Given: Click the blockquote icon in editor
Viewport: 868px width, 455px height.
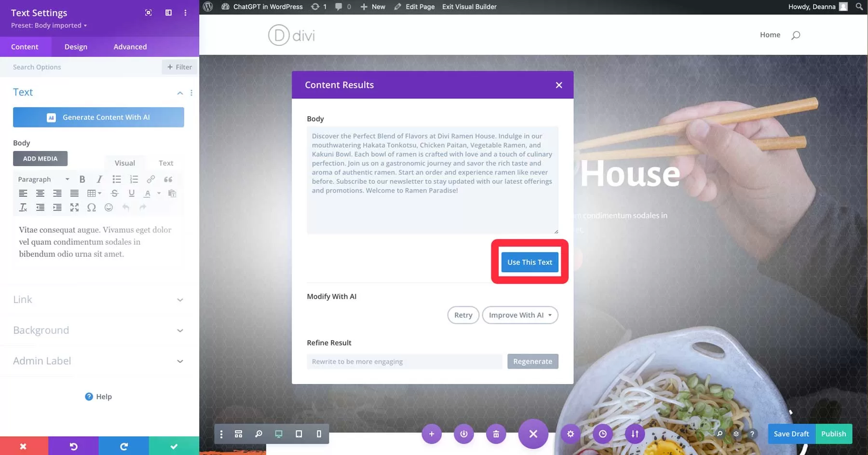Looking at the screenshot, I should (168, 179).
